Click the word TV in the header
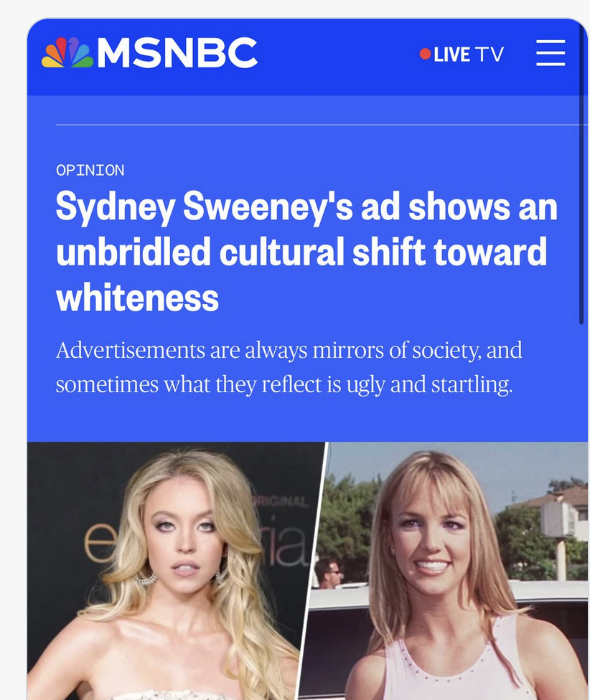The image size is (590, 700). coord(490,55)
